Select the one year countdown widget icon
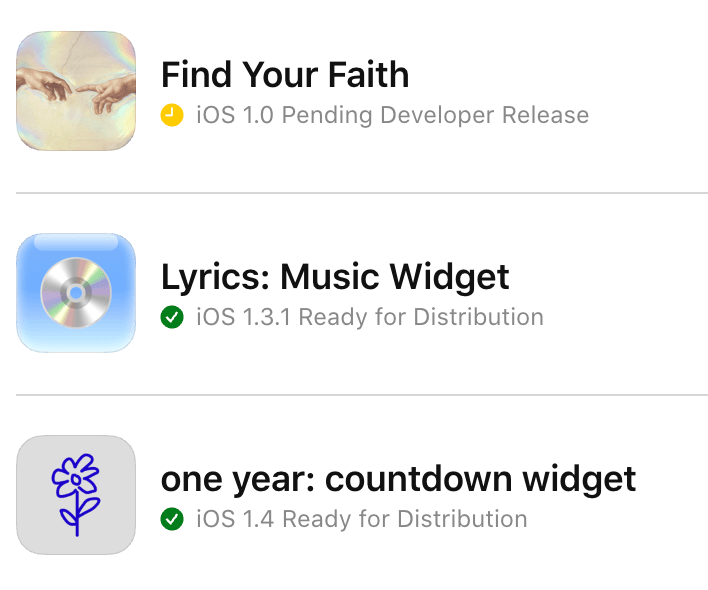The height and width of the screenshot is (590, 708). click(76, 495)
